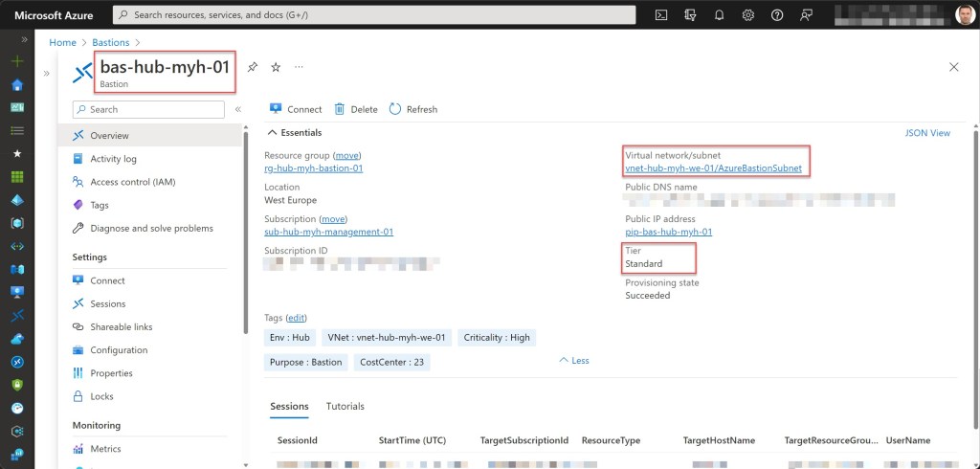The height and width of the screenshot is (469, 980).
Task: Switch to the Tutorials tab
Action: click(345, 406)
